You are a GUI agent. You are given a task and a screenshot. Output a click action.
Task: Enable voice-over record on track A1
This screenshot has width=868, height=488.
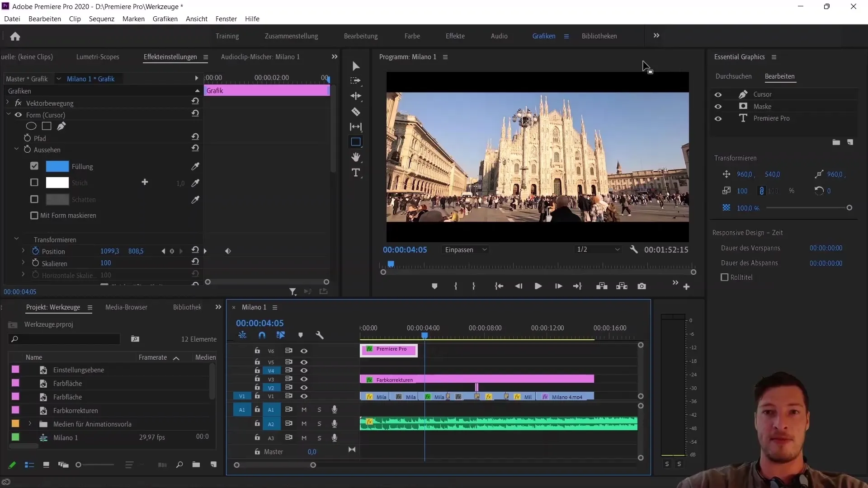coord(335,409)
